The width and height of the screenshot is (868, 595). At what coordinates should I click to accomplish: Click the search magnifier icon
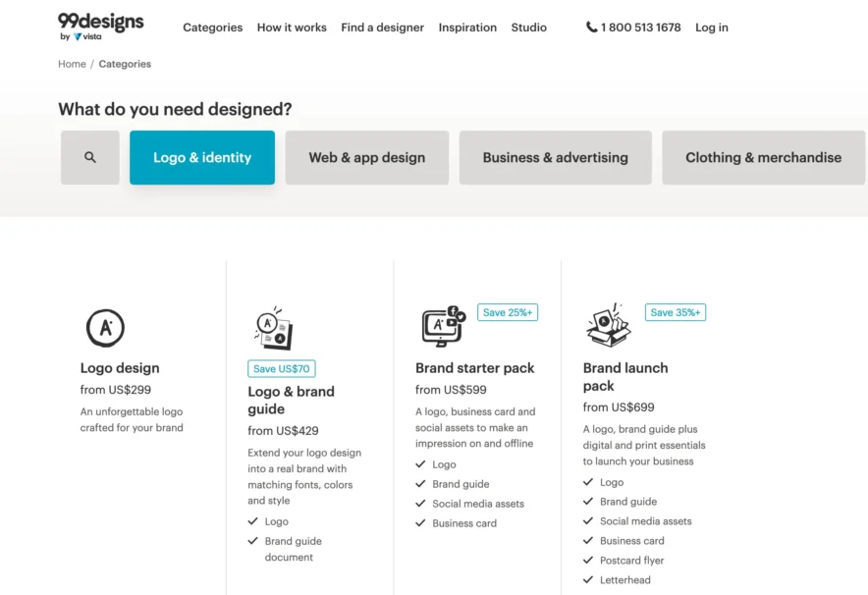coord(89,157)
